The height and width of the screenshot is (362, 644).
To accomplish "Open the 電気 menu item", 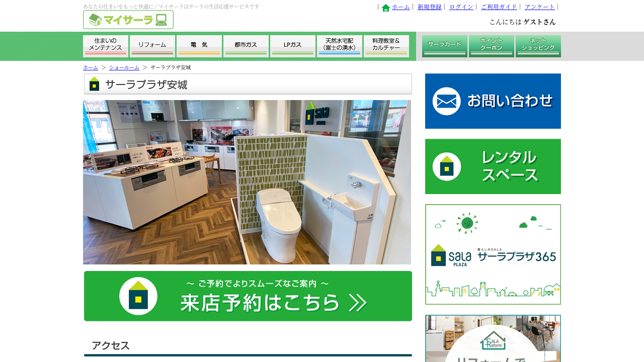I will pos(199,46).
